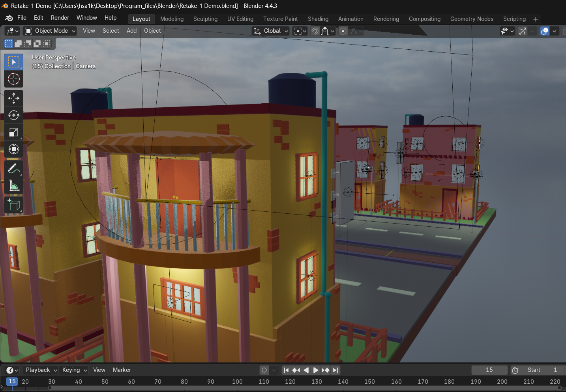Select the Transform tool
The width and height of the screenshot is (566, 392).
[x=14, y=149]
